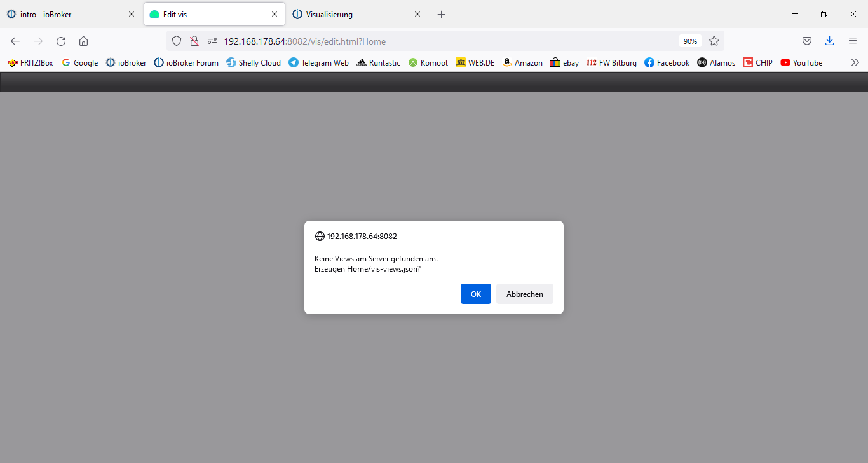Open the Google bookmark
The height and width of the screenshot is (463, 868).
point(80,62)
